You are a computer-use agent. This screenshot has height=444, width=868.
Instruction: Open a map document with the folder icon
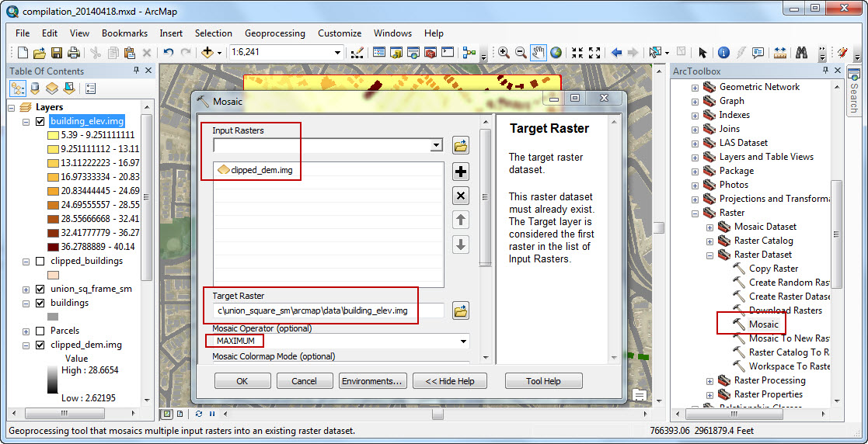point(40,53)
